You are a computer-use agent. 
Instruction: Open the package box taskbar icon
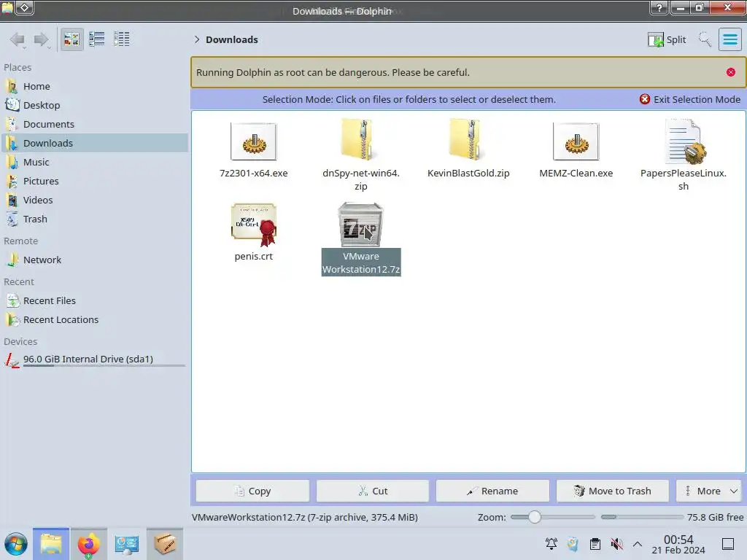[165, 544]
